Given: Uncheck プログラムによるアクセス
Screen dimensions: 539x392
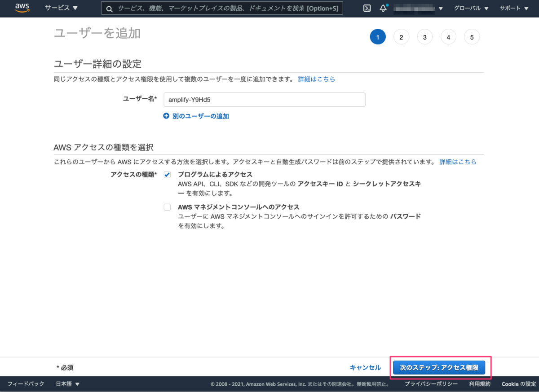Looking at the screenshot, I should (167, 175).
